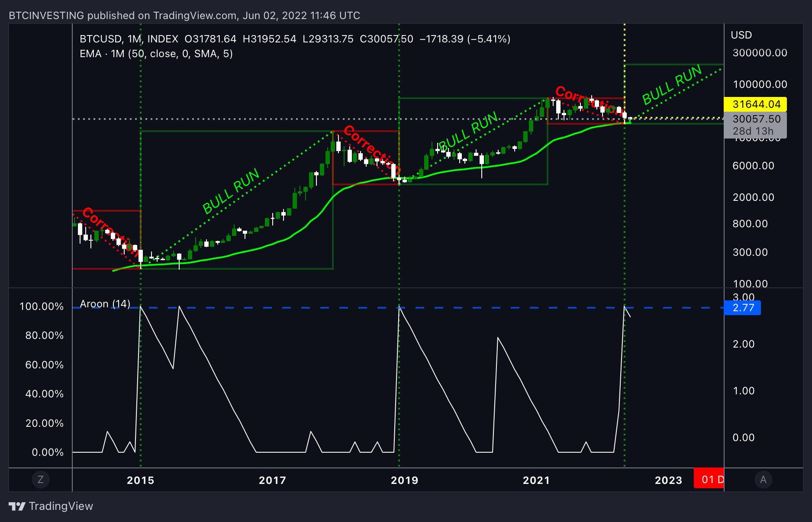
Task: Click the 0.00% Aroon scale label
Action: coord(48,452)
